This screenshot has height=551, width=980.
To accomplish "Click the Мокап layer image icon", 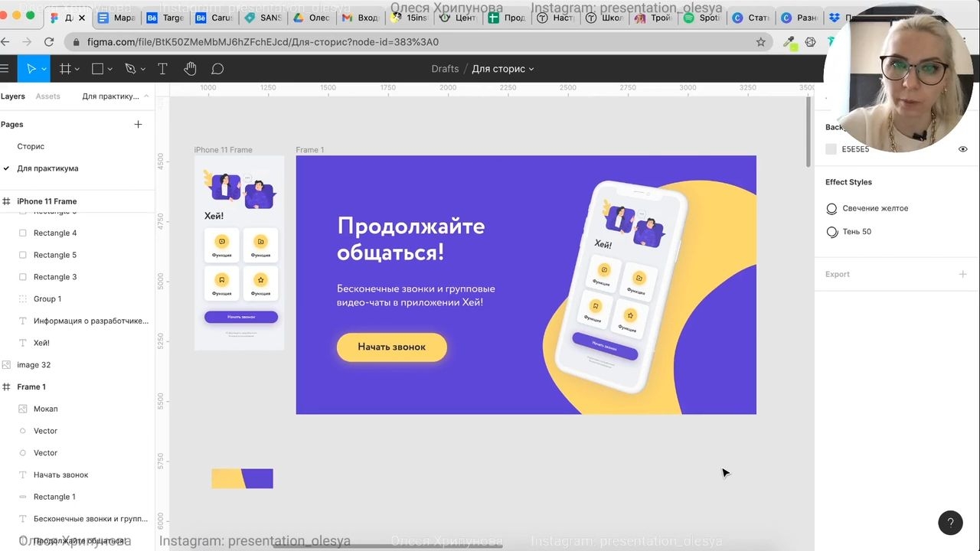I will click(x=22, y=409).
